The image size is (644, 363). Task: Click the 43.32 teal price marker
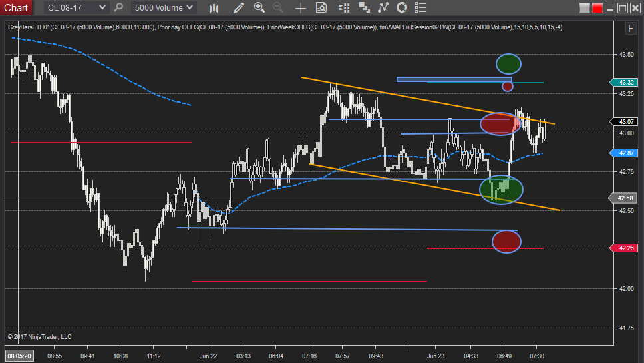click(623, 82)
